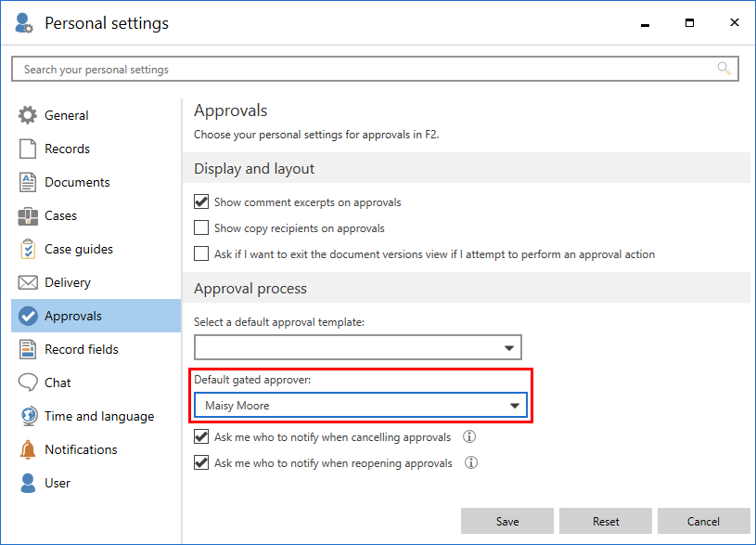Uncheck Show comment excerpts on approvals
The image size is (756, 545).
tap(201, 201)
